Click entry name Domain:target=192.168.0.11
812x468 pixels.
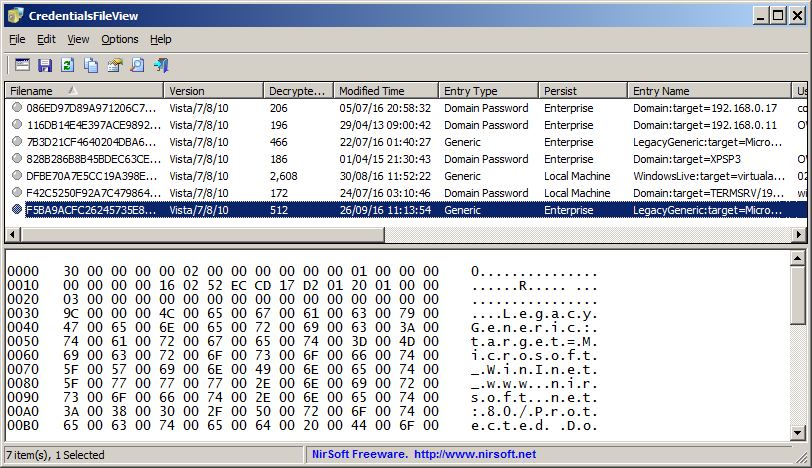pos(705,125)
